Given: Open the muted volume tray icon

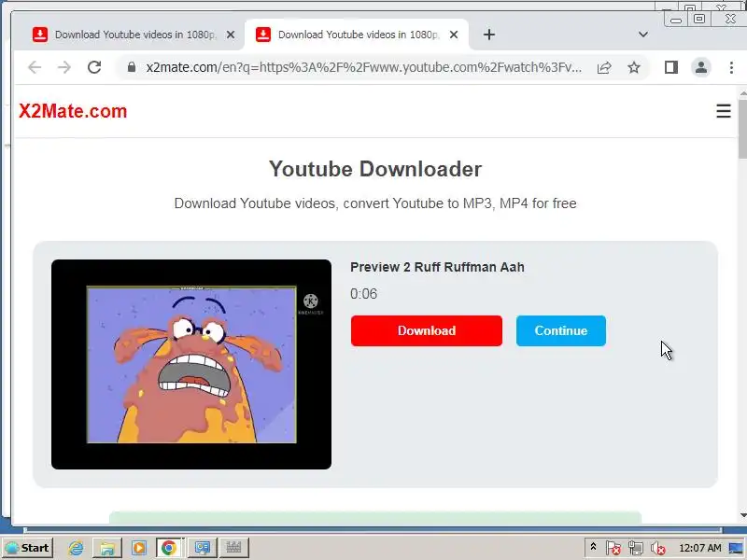Looking at the screenshot, I should [x=658, y=549].
